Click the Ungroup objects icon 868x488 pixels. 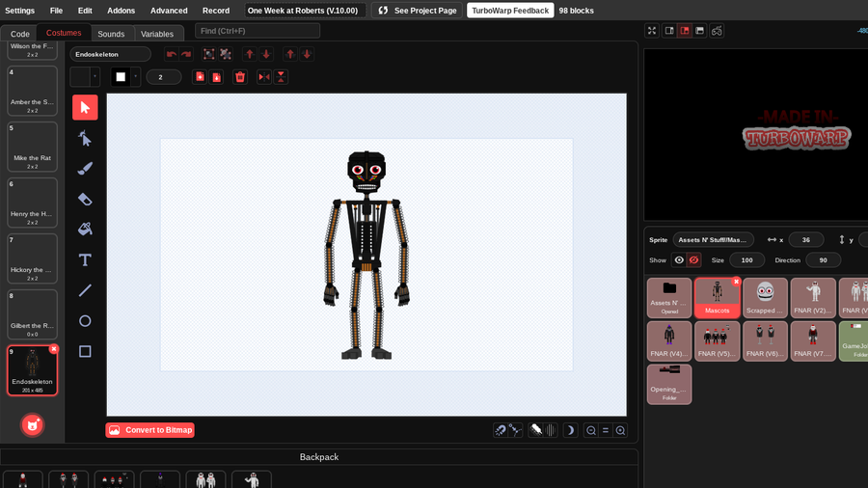click(226, 54)
